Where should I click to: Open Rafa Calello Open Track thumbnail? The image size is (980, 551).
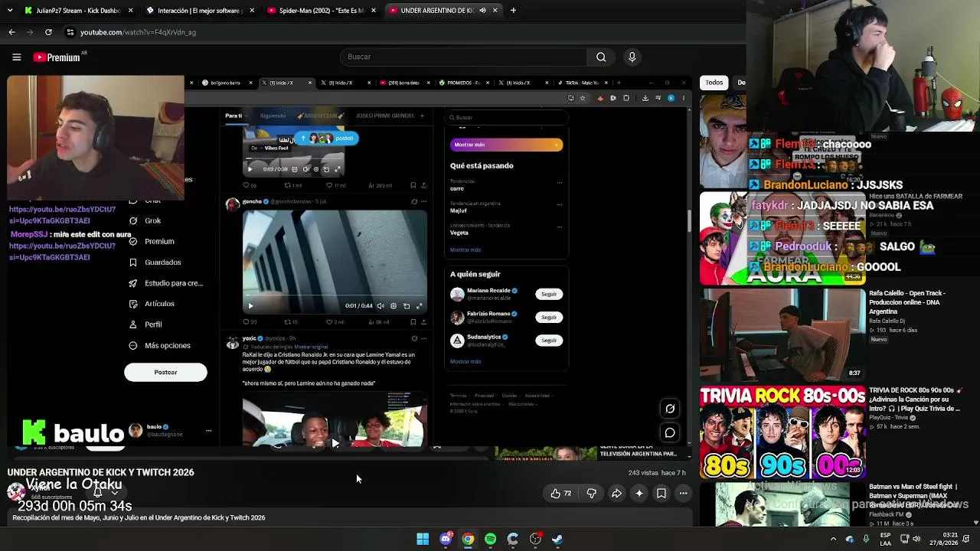[782, 334]
